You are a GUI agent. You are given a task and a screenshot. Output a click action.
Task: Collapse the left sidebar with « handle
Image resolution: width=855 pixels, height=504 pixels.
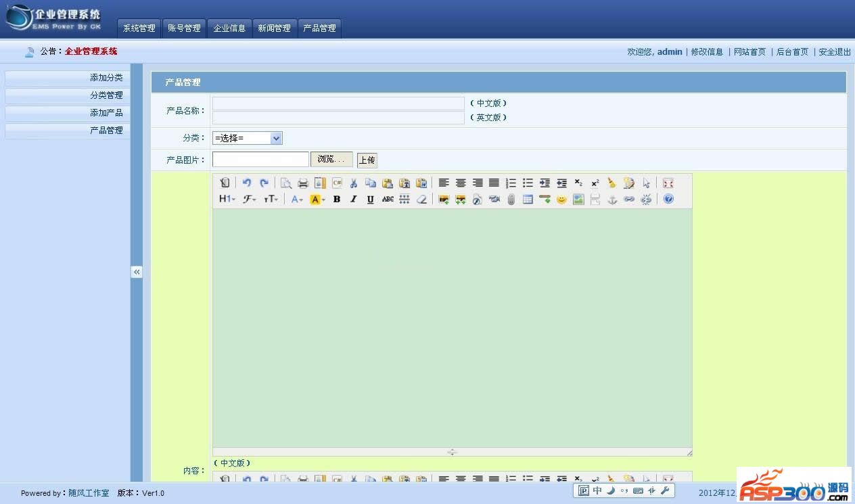(x=137, y=272)
